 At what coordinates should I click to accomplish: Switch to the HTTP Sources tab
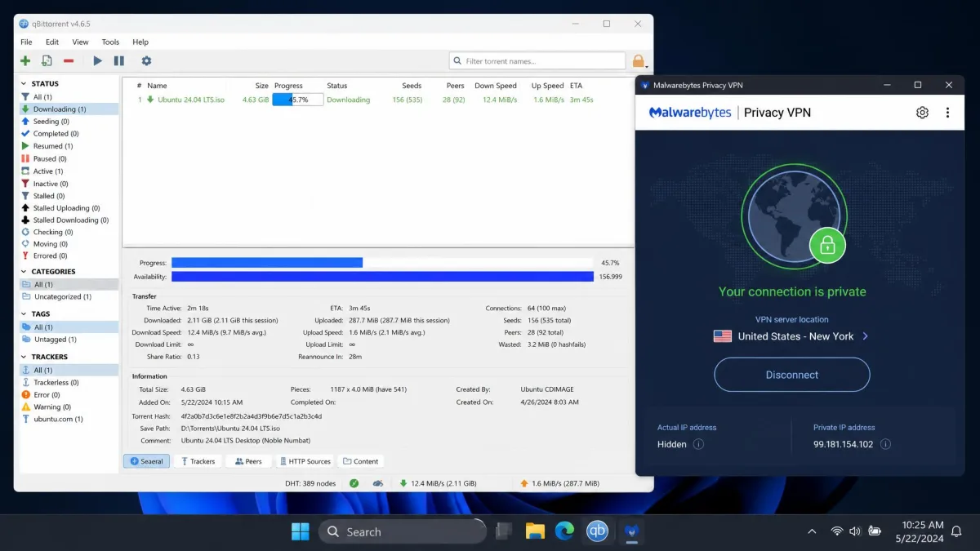pos(305,461)
